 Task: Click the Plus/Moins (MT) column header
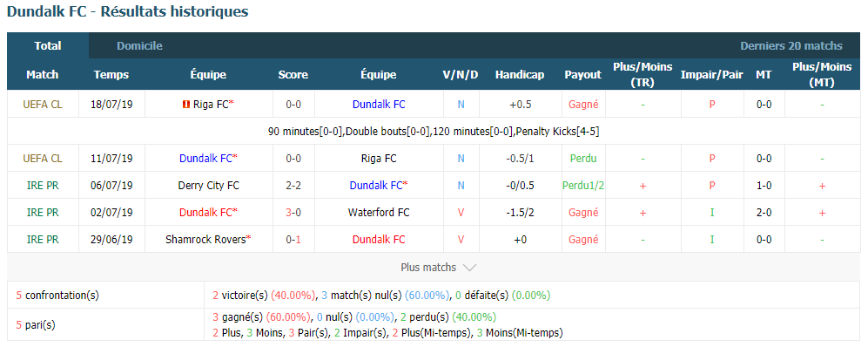point(822,75)
